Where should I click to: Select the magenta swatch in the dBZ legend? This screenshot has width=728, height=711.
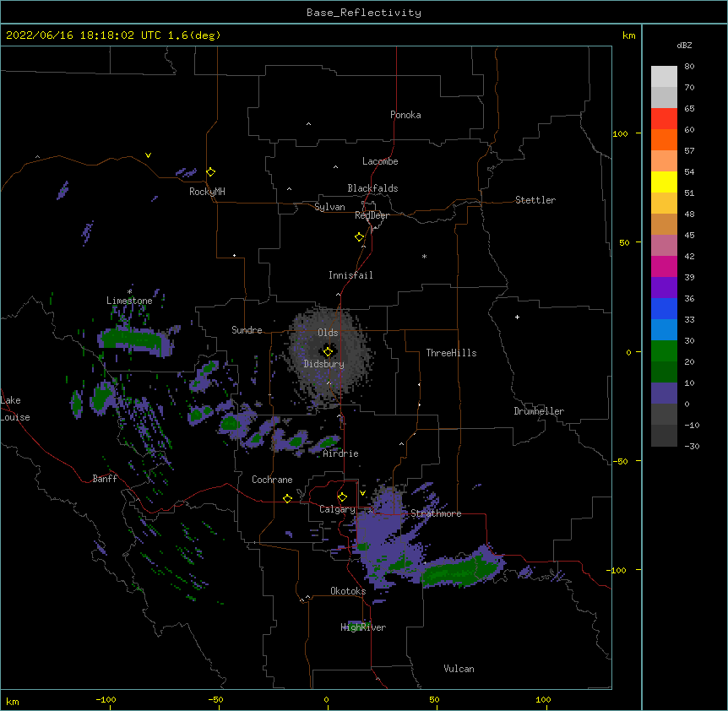(x=664, y=266)
